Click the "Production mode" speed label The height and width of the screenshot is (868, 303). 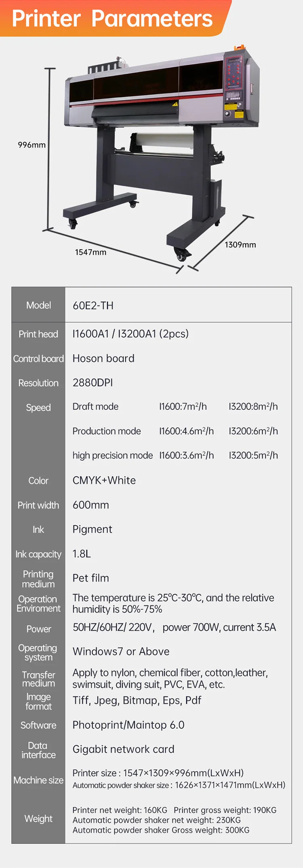(x=107, y=431)
